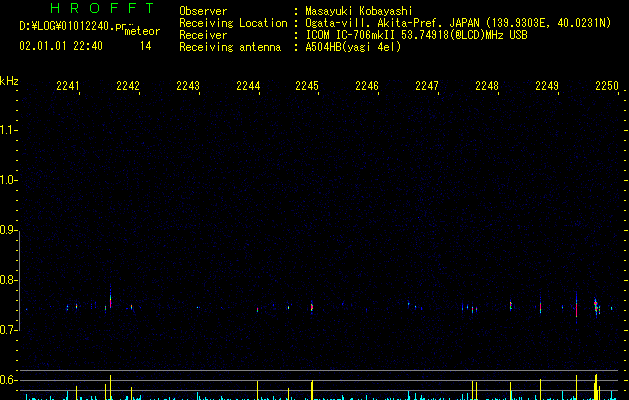Click the 2246 time axis marker
The image size is (629, 400).
click(367, 86)
